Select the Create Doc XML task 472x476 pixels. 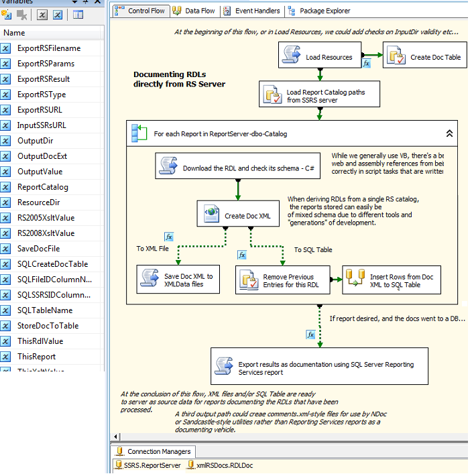point(238,213)
